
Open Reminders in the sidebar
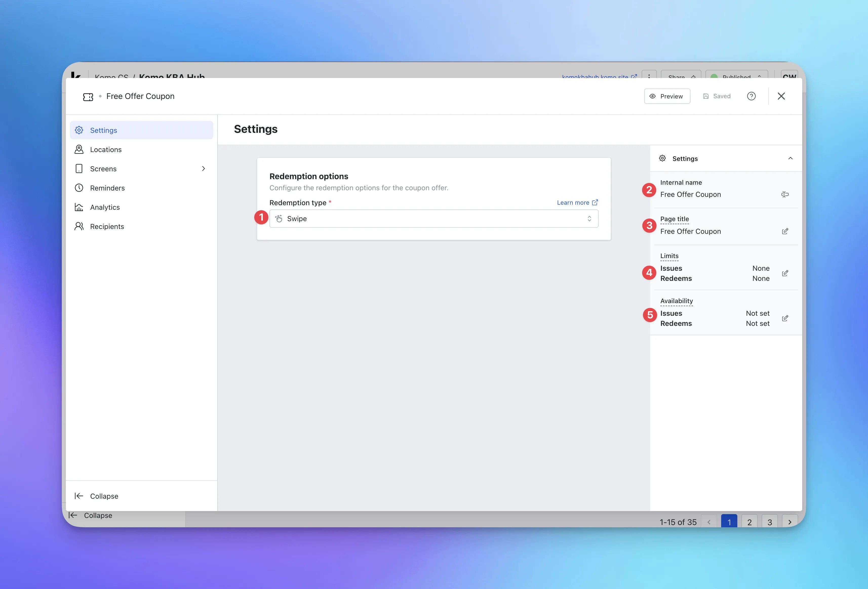[x=141, y=188]
